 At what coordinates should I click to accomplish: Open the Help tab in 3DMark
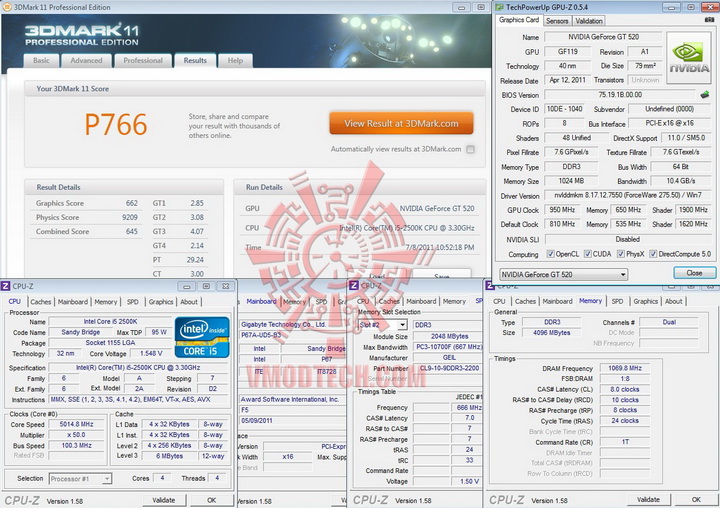tap(235, 61)
